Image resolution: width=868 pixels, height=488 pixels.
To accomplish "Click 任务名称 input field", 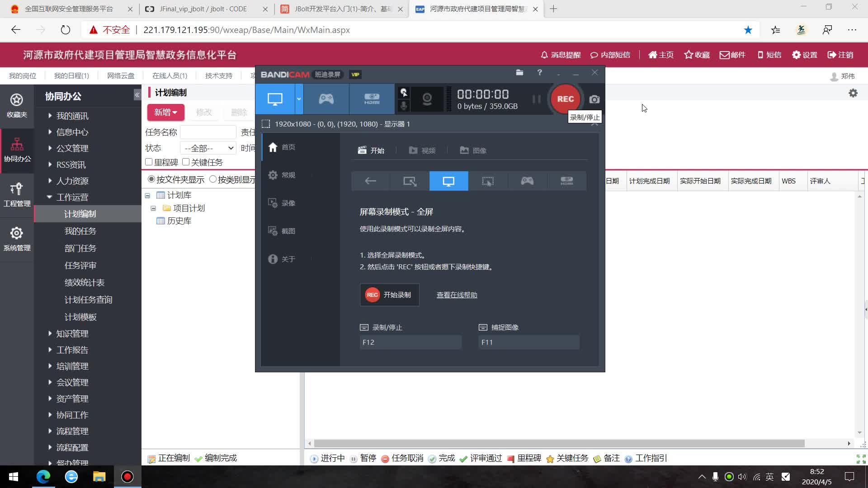I will [208, 132].
